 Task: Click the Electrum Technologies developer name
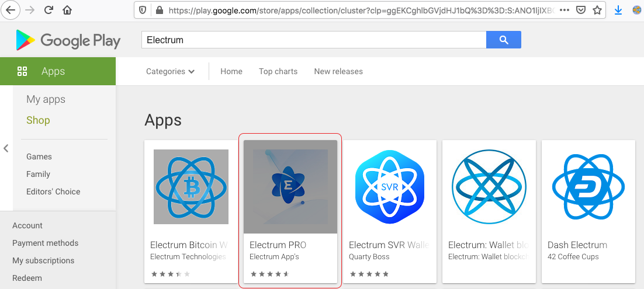(x=188, y=257)
